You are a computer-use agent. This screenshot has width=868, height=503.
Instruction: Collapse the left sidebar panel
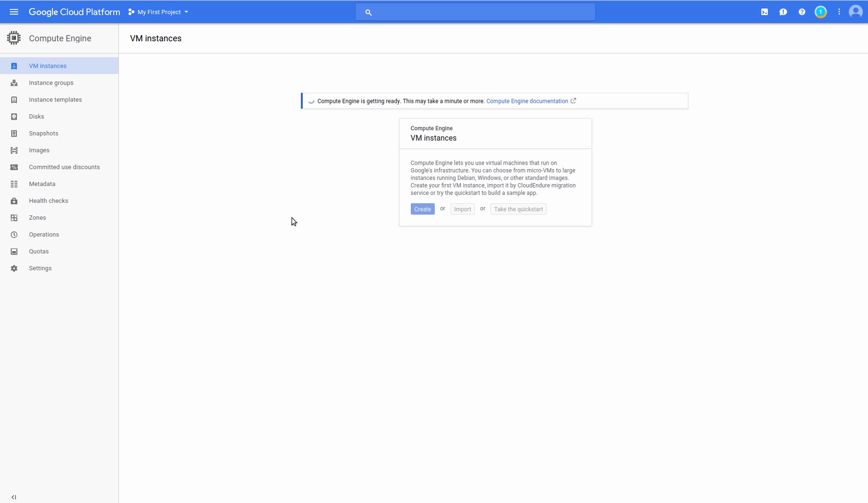[14, 497]
